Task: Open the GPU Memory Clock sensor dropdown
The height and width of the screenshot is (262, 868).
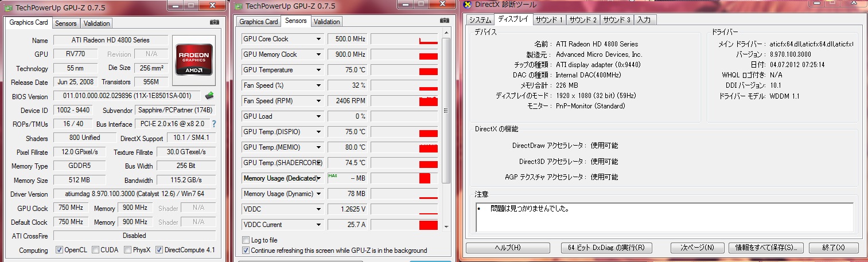Action: point(318,54)
